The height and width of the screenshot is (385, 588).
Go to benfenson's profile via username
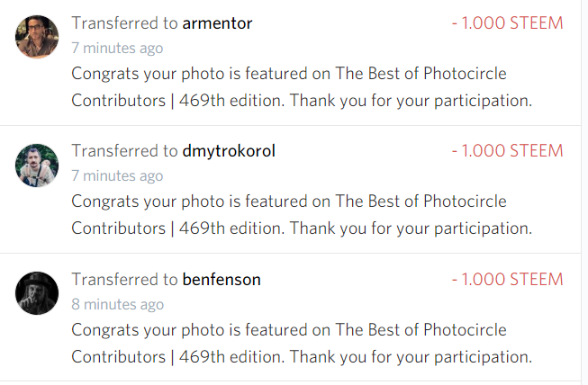[221, 280]
